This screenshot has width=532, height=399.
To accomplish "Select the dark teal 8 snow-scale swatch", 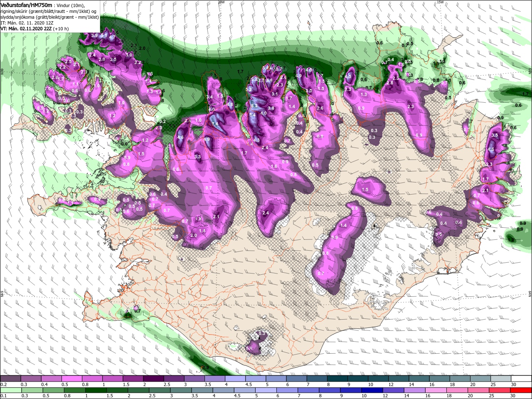I will (x=337, y=379).
